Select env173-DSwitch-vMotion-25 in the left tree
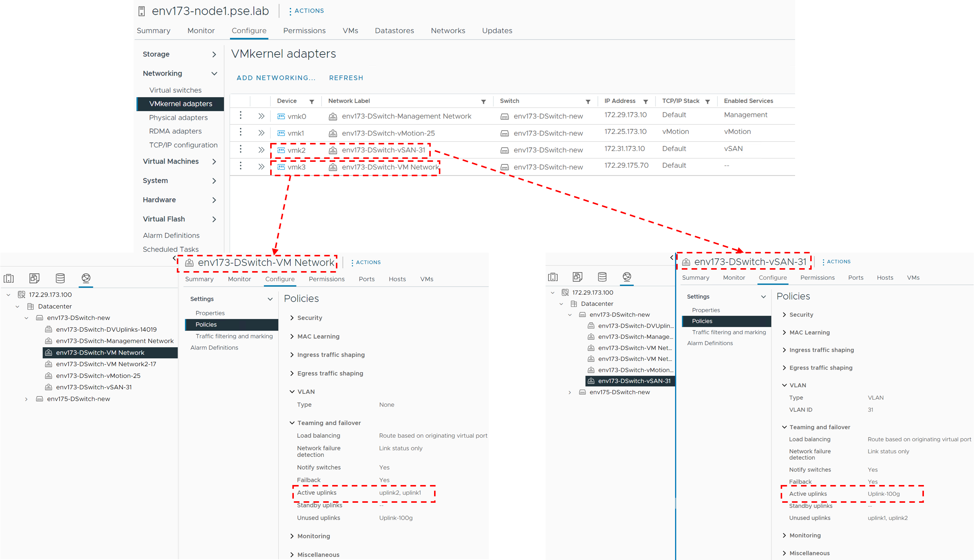Viewport: 980px width, 560px height. click(98, 375)
